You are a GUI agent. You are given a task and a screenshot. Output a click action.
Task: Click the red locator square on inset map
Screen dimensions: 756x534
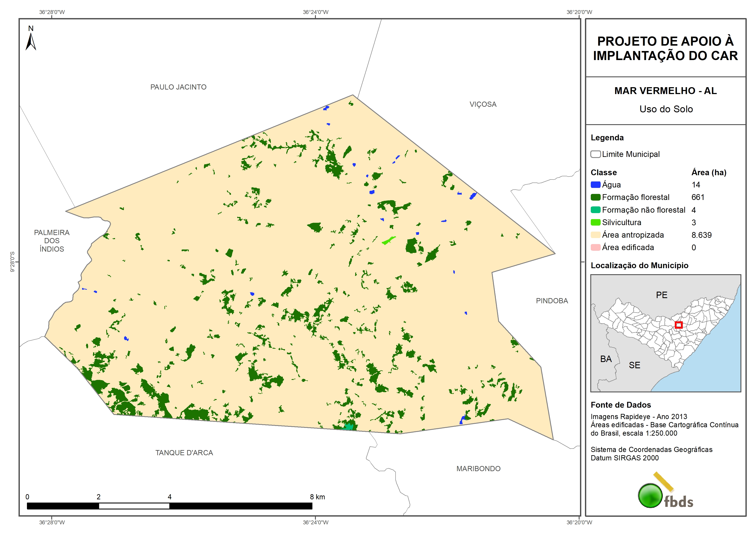pyautogui.click(x=679, y=325)
